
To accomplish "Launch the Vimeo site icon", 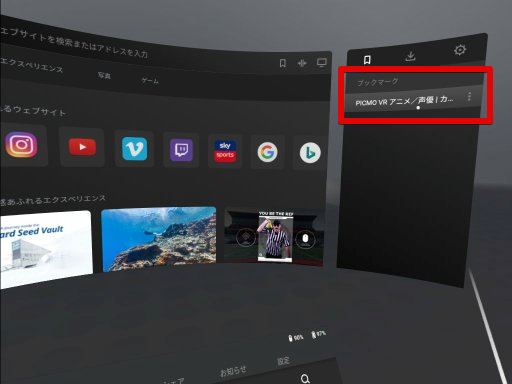I will (x=134, y=149).
